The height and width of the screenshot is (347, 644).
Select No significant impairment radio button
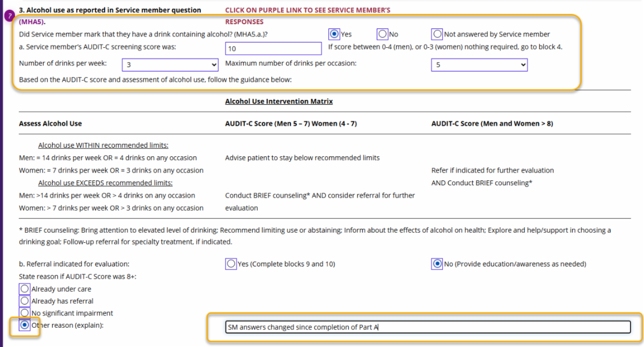pyautogui.click(x=24, y=313)
